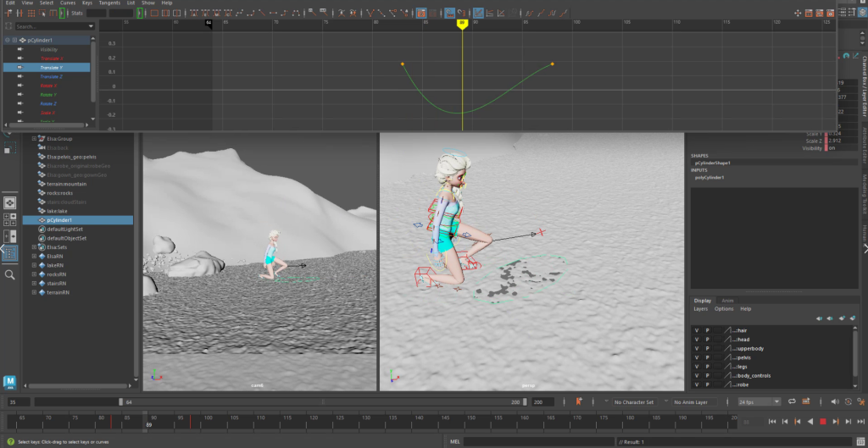Toggle visibility V of the body_controls layer

(697, 375)
